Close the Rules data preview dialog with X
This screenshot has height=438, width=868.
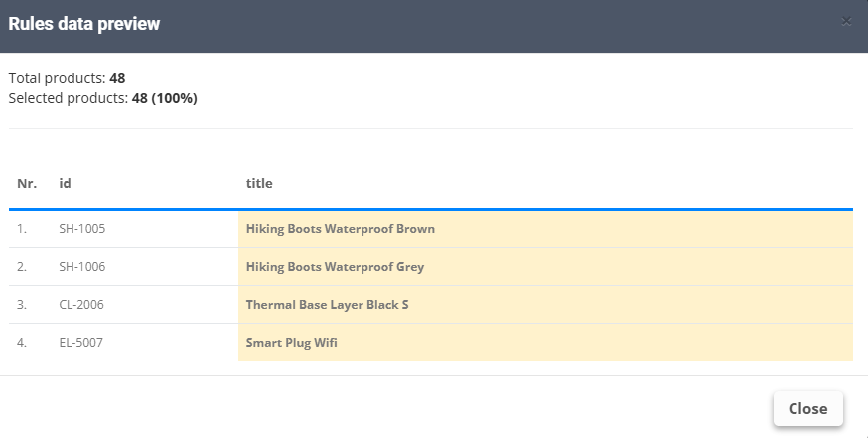click(x=846, y=22)
